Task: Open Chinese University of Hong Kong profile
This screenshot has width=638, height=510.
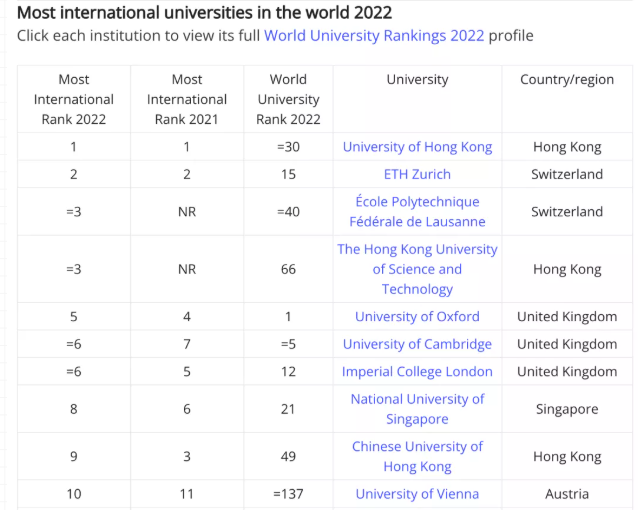Action: (417, 457)
